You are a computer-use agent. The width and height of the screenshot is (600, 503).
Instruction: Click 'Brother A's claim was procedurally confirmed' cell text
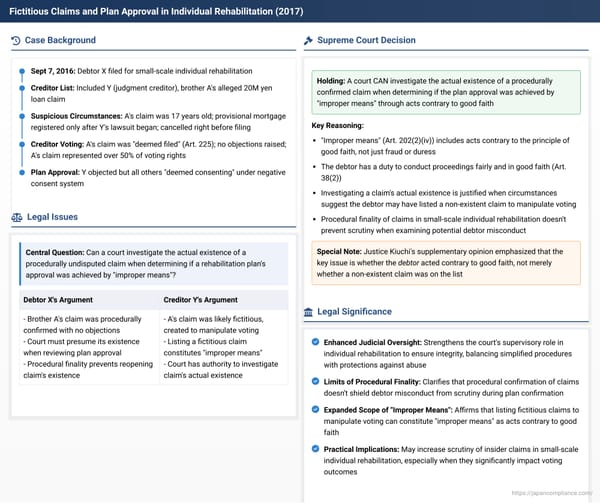click(x=82, y=324)
